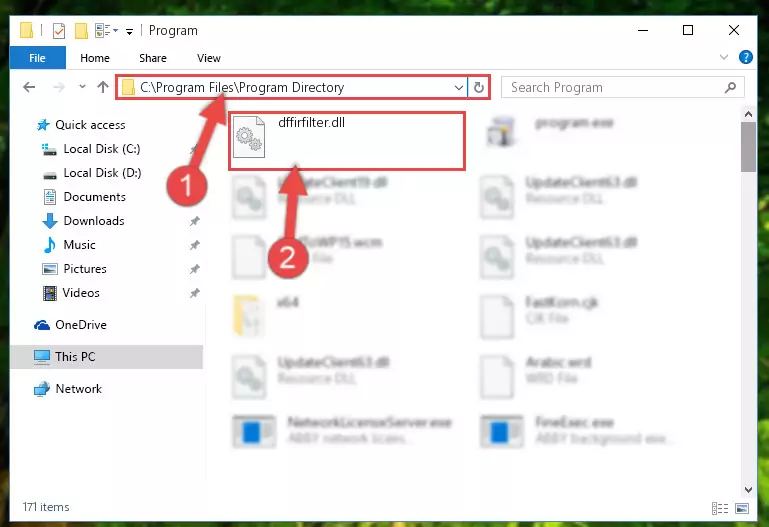Click the dffirfilter.dll gear file icon
The image size is (769, 527).
pyautogui.click(x=249, y=137)
